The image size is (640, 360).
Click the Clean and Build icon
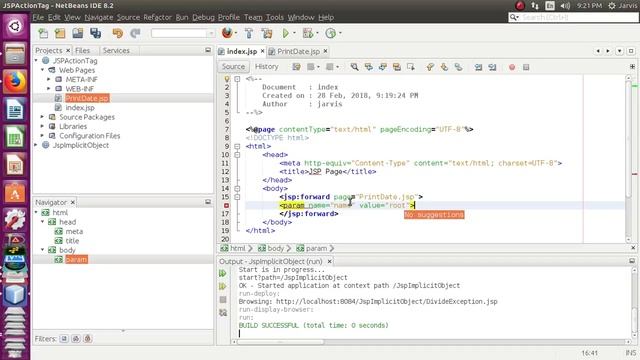[x=267, y=33]
